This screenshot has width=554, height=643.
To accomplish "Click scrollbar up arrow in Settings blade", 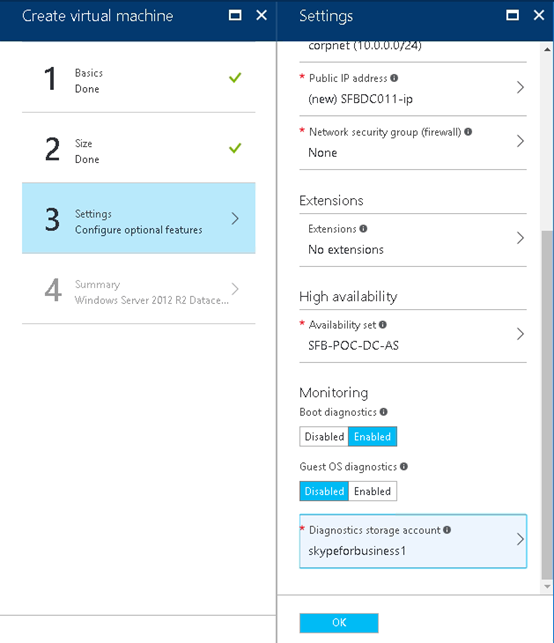I will click(547, 49).
